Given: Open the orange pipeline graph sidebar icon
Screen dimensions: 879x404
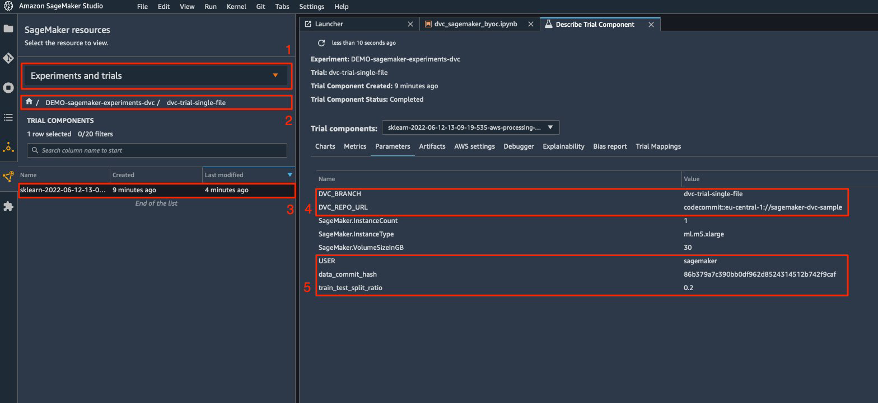Looking at the screenshot, I should 8,177.
